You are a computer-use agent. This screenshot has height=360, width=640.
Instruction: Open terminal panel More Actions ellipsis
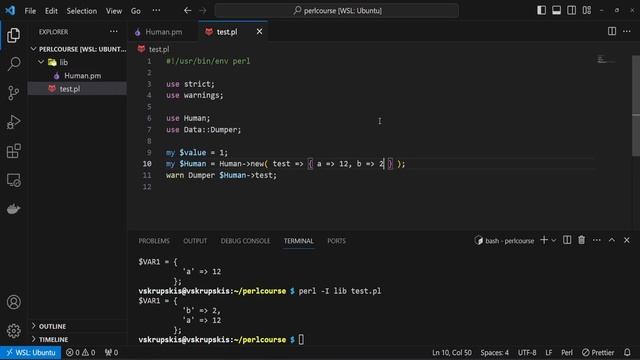(x=597, y=240)
